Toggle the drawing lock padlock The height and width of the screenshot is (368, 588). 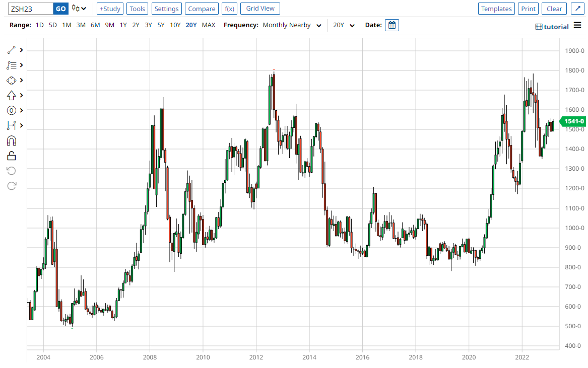[12, 156]
